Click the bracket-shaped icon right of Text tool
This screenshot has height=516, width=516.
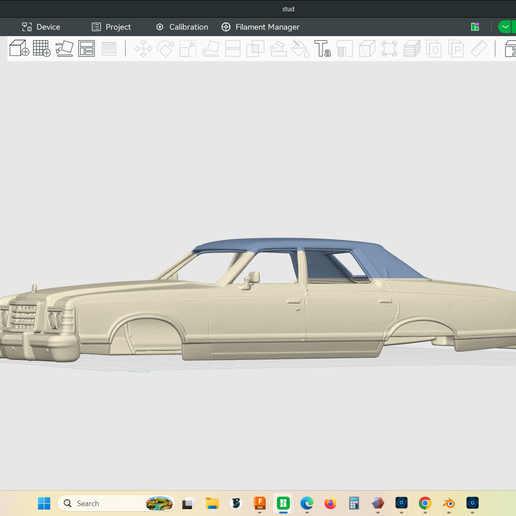[345, 49]
